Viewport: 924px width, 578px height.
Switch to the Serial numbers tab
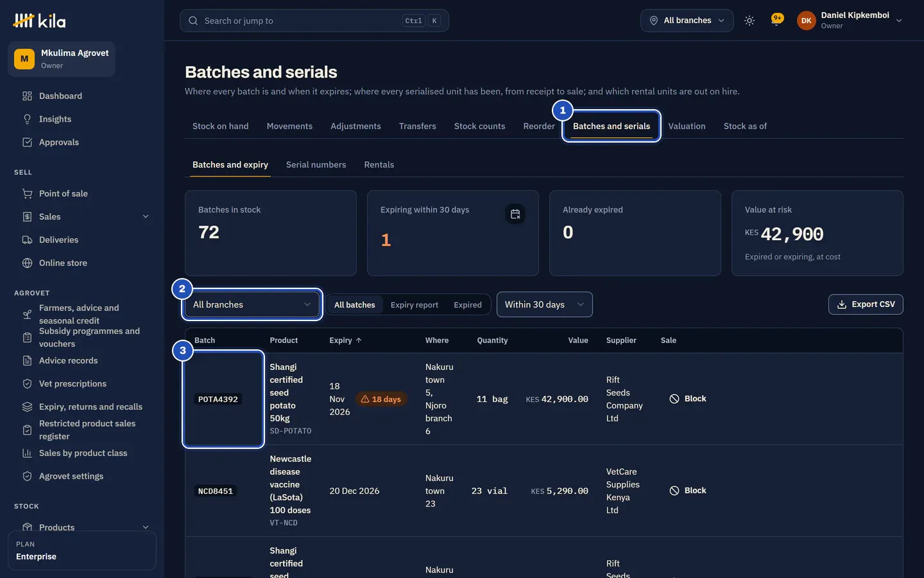coord(316,165)
